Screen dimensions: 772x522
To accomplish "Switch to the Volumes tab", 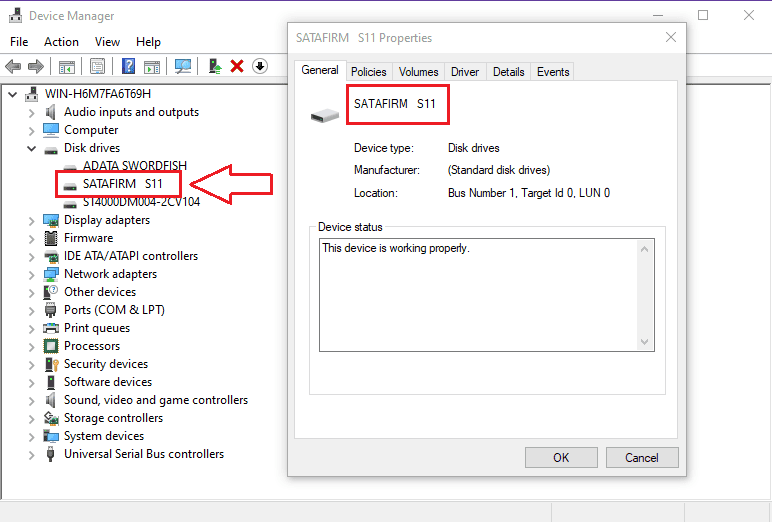I will pyautogui.click(x=418, y=72).
